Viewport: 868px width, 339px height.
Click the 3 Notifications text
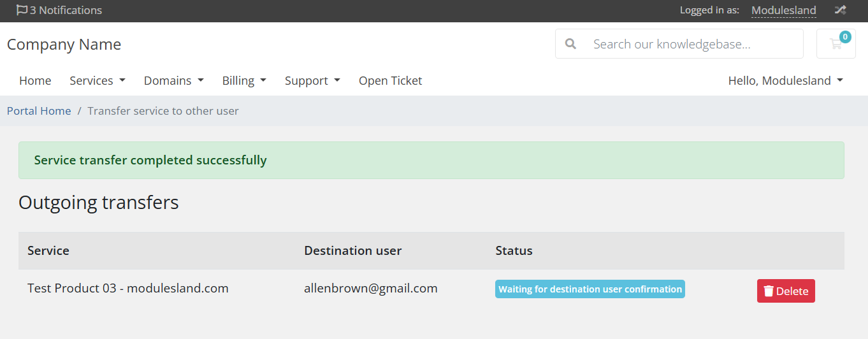point(66,10)
